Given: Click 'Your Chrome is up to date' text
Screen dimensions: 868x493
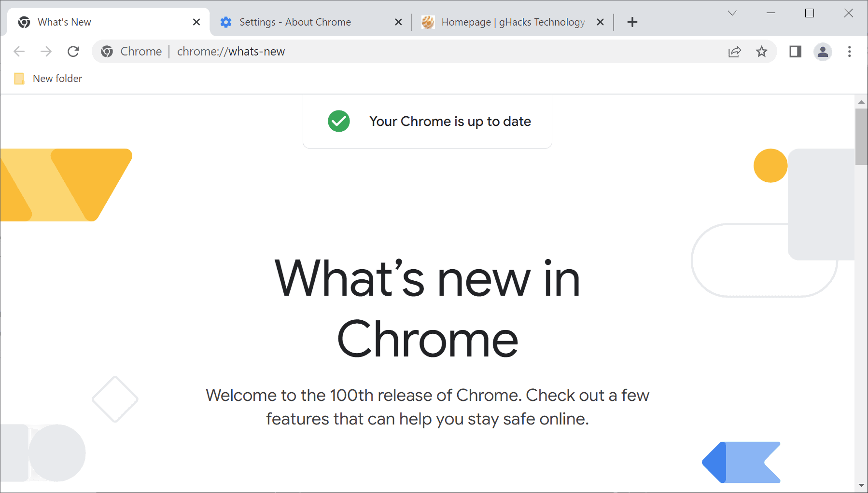Looking at the screenshot, I should pyautogui.click(x=450, y=122).
